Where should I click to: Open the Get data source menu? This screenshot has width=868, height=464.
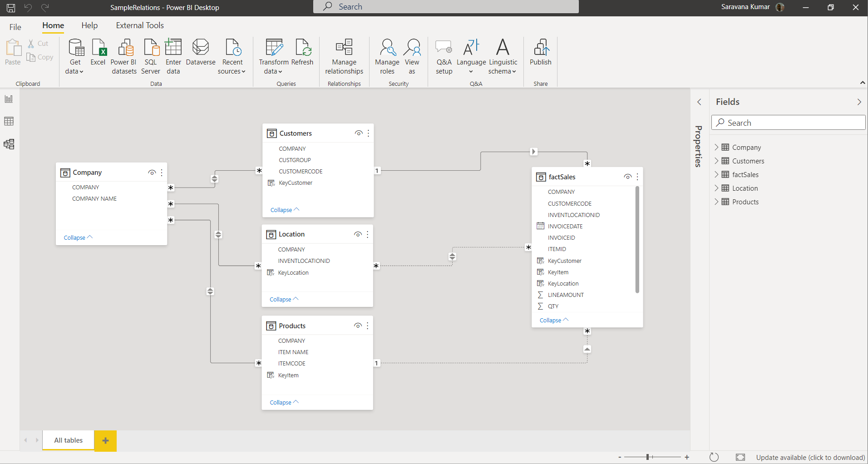[75, 57]
